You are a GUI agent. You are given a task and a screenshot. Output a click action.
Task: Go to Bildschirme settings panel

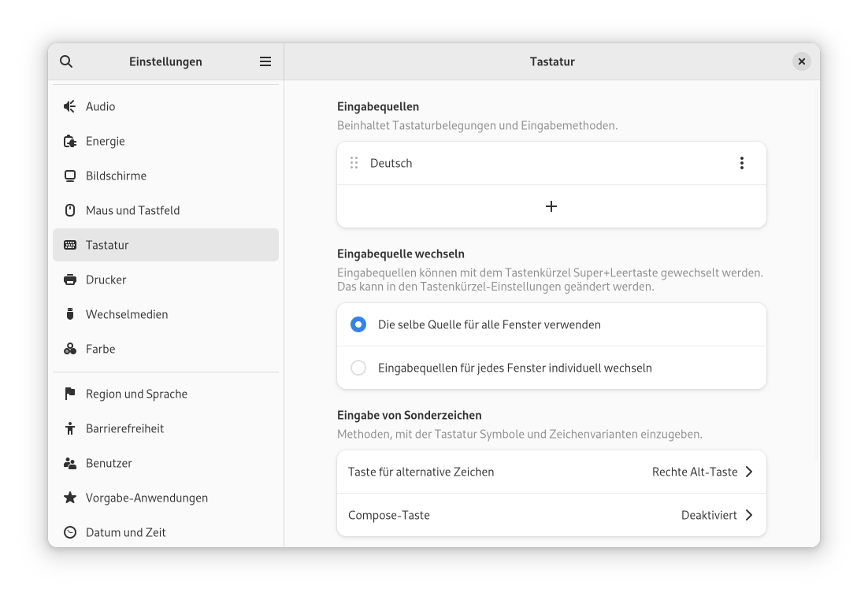[x=116, y=176]
